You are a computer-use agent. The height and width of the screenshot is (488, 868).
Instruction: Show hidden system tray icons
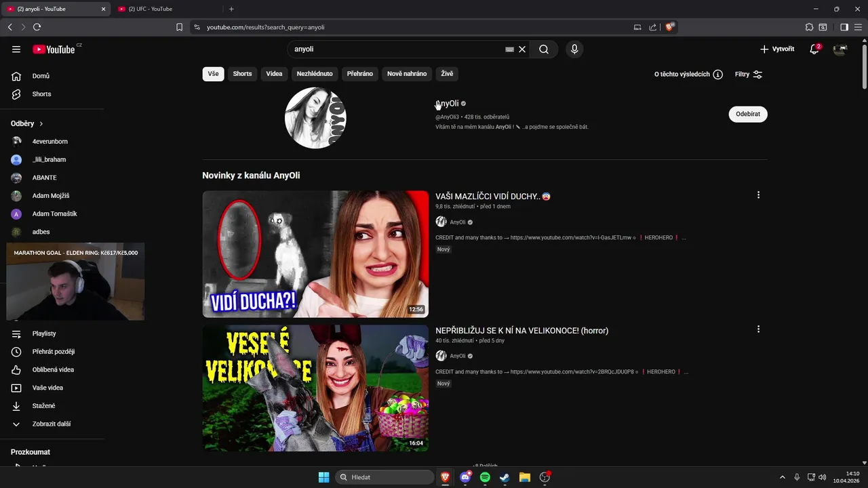tap(782, 477)
